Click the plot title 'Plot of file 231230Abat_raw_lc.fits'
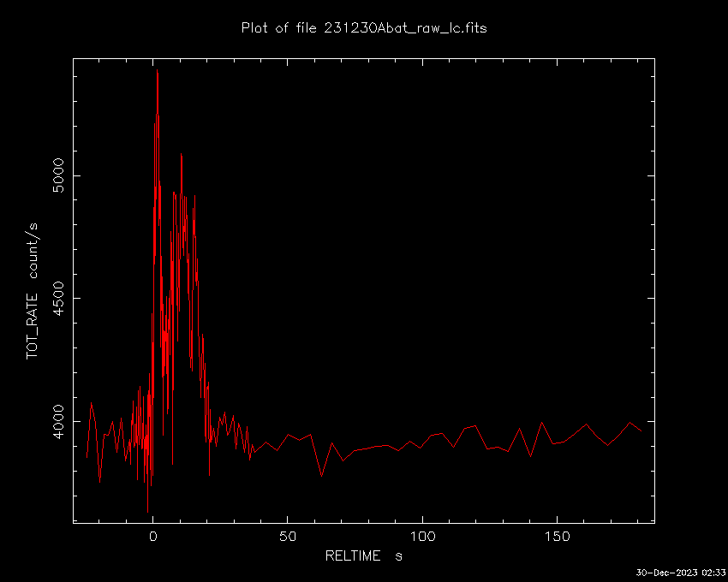The height and width of the screenshot is (582, 728). [364, 28]
